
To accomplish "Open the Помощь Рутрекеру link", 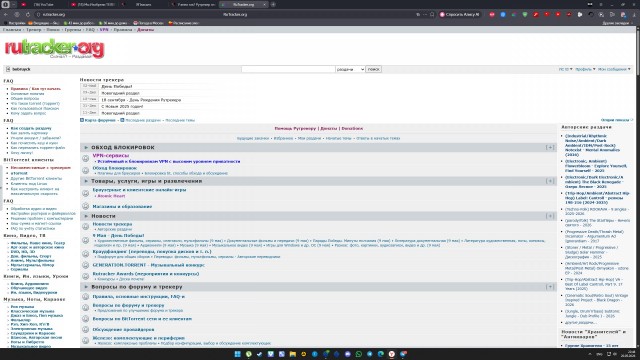I will tap(295, 129).
